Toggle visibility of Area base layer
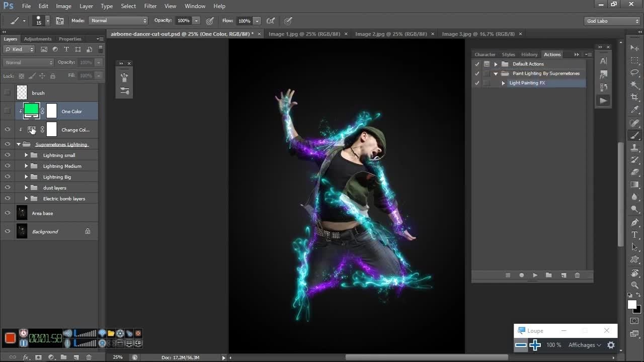 [8, 213]
